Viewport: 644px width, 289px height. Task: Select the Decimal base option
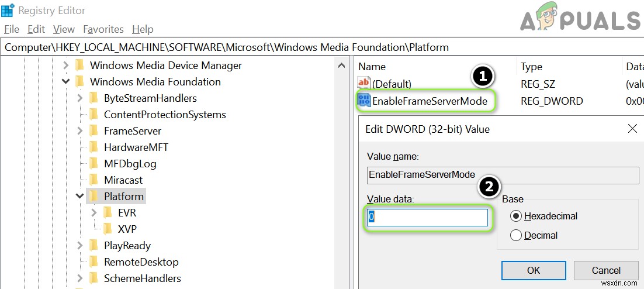[x=516, y=235]
